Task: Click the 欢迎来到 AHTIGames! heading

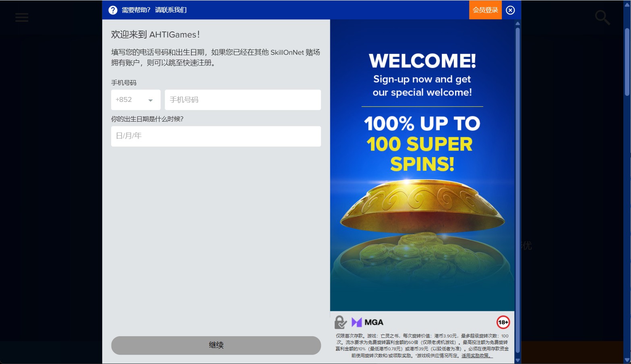Action: coord(155,35)
